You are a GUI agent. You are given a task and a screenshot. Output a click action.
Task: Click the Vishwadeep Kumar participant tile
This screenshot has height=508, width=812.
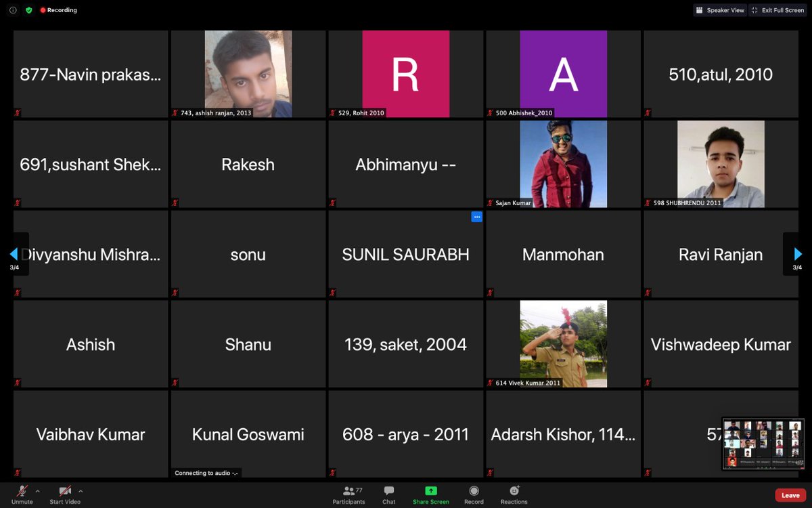tap(721, 344)
